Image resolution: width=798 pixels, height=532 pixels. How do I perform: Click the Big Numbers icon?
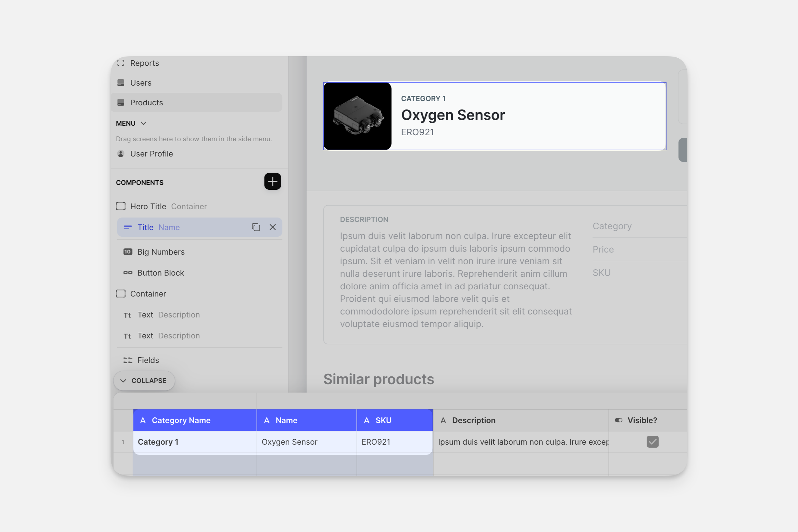click(128, 252)
